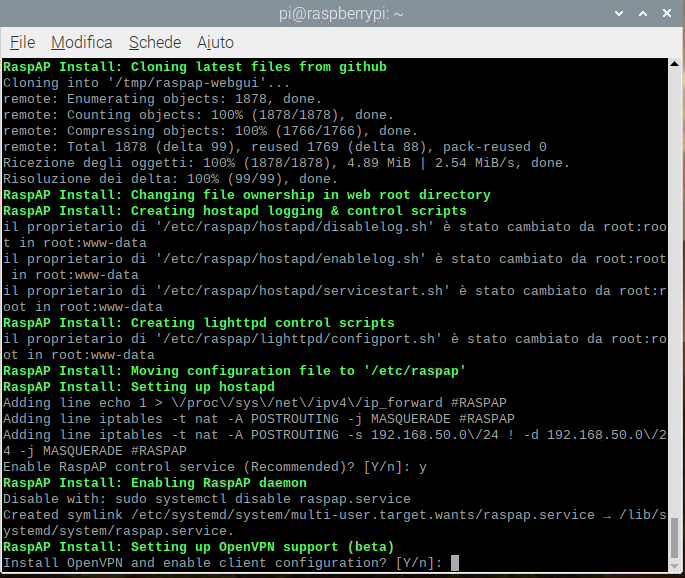Open the Schede menu
This screenshot has height=578, width=685.
click(x=155, y=42)
